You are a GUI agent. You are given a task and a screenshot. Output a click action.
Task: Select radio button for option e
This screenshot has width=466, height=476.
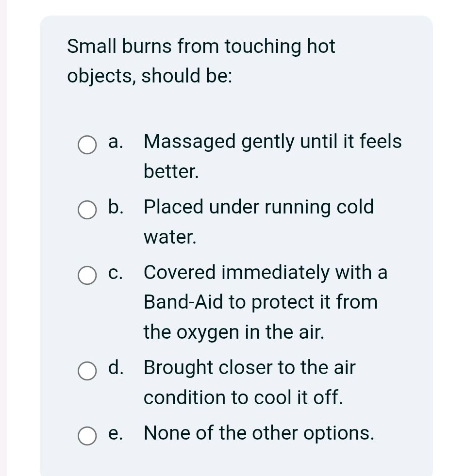[87, 436]
